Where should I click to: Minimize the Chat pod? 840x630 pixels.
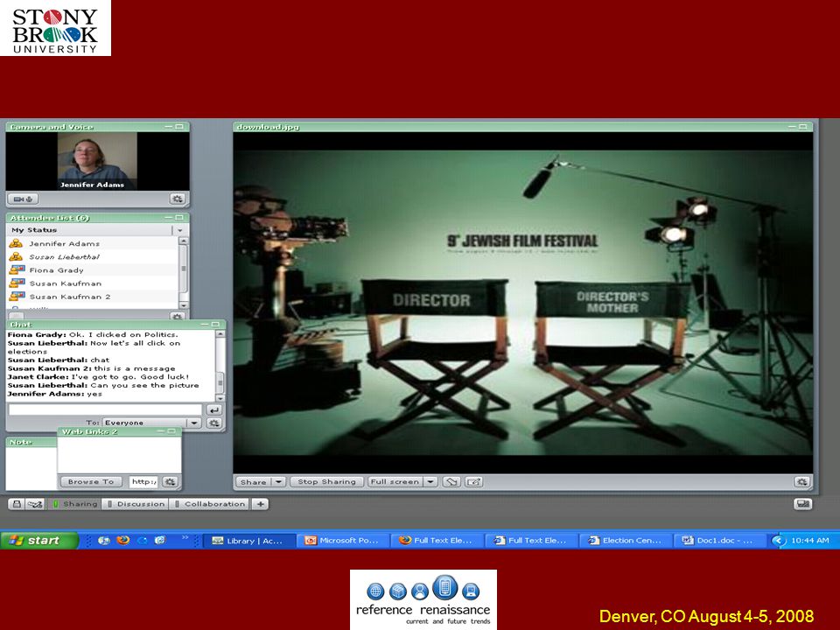click(205, 325)
